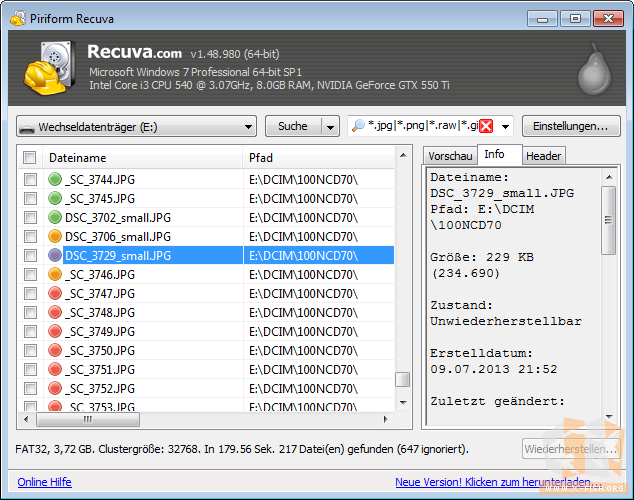Check the box beside _SC_3750.JPG
Image resolution: width=634 pixels, height=500 pixels.
[30, 351]
